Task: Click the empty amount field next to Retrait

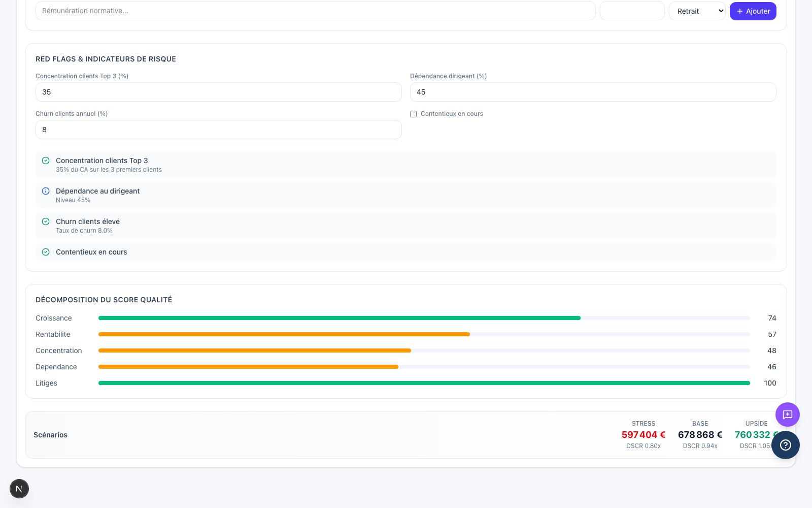Action: click(632, 11)
